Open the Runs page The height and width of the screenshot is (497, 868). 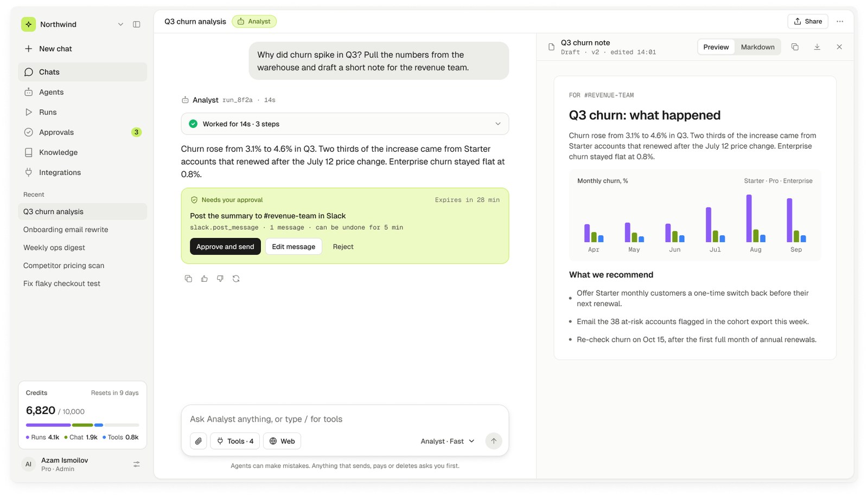click(82, 112)
